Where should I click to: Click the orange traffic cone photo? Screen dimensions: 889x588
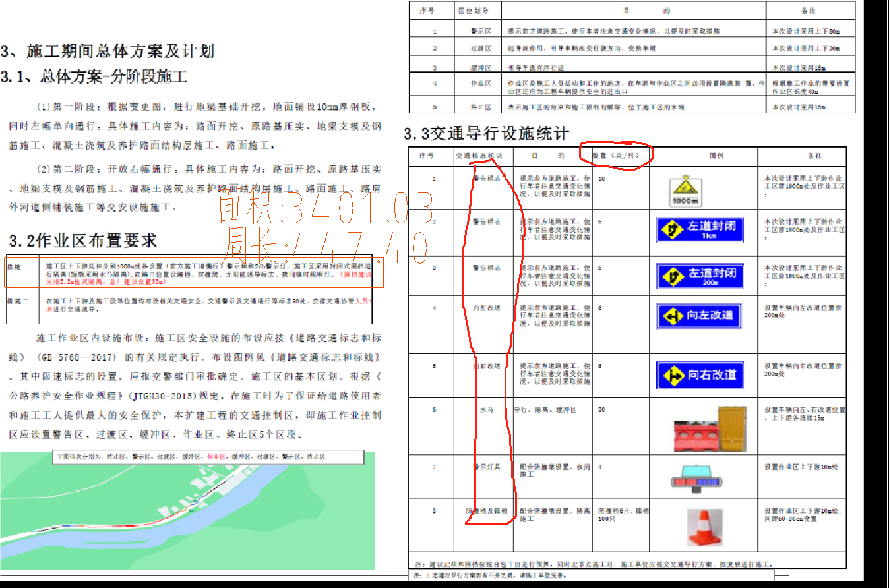705,527
